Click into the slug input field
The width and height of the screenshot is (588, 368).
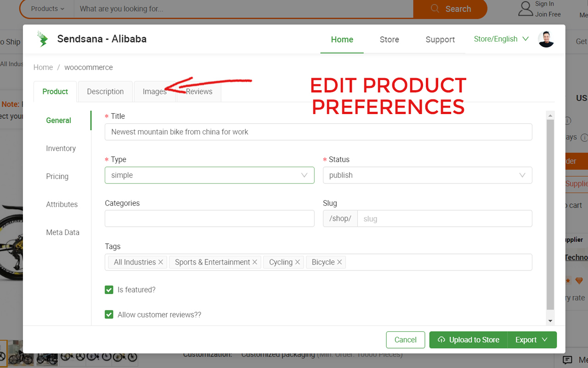click(445, 218)
